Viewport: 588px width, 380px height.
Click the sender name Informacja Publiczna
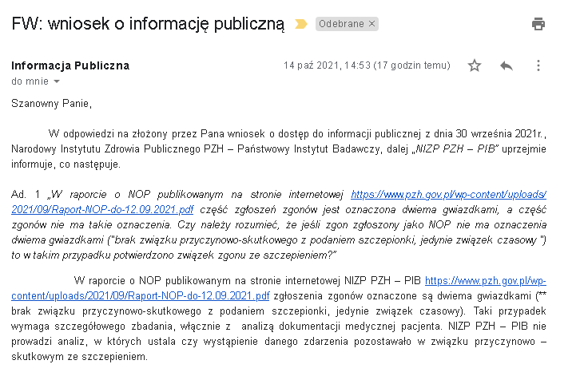coord(70,65)
